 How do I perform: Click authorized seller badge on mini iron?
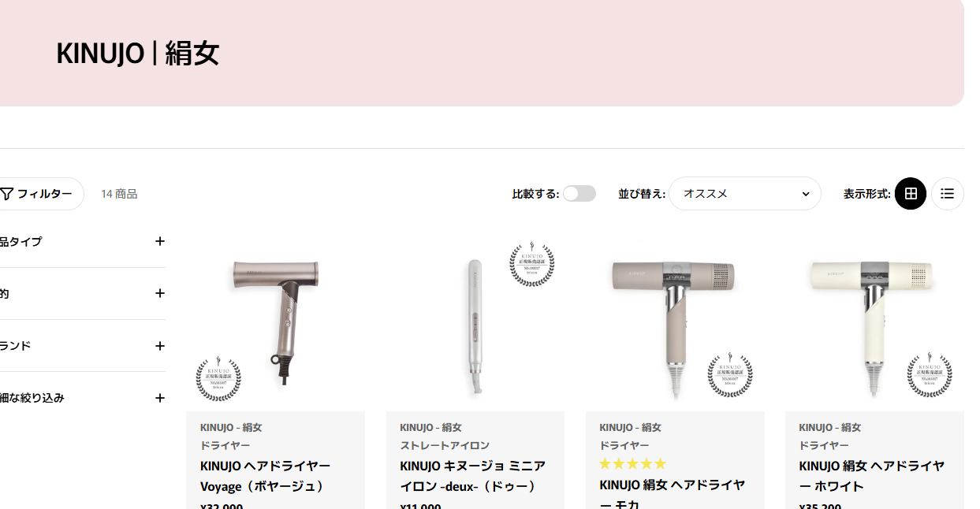click(532, 264)
